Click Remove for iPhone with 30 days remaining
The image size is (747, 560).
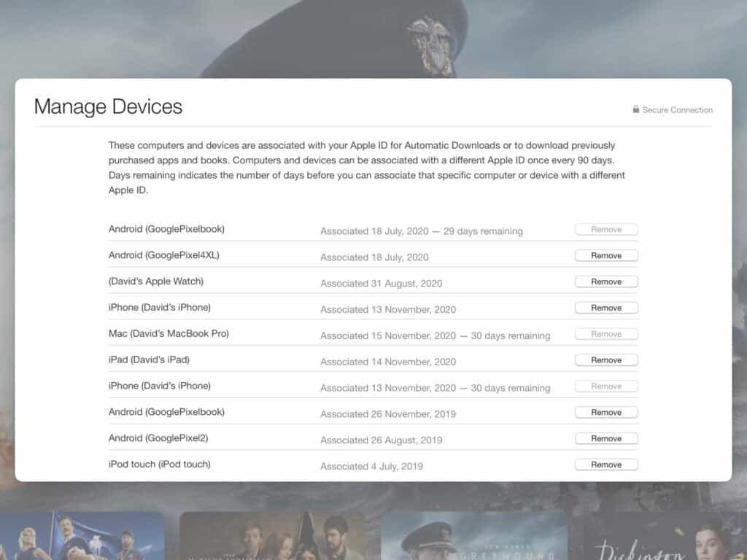(605, 386)
